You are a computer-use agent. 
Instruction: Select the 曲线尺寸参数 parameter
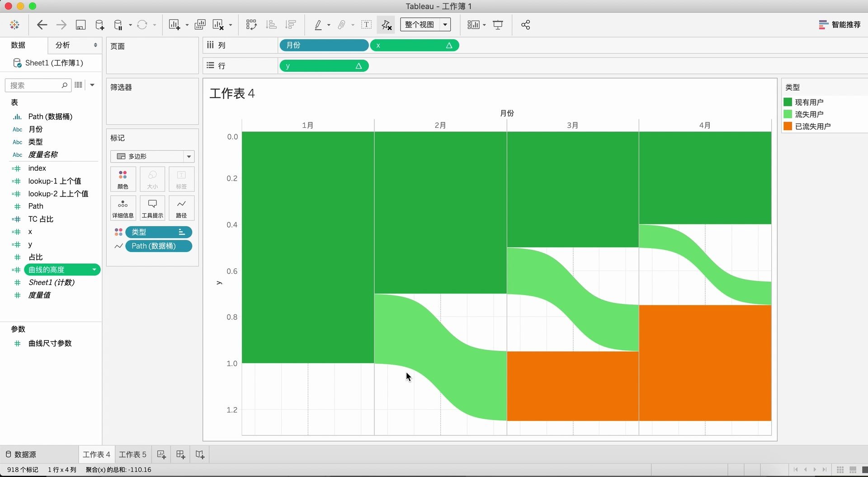(50, 343)
